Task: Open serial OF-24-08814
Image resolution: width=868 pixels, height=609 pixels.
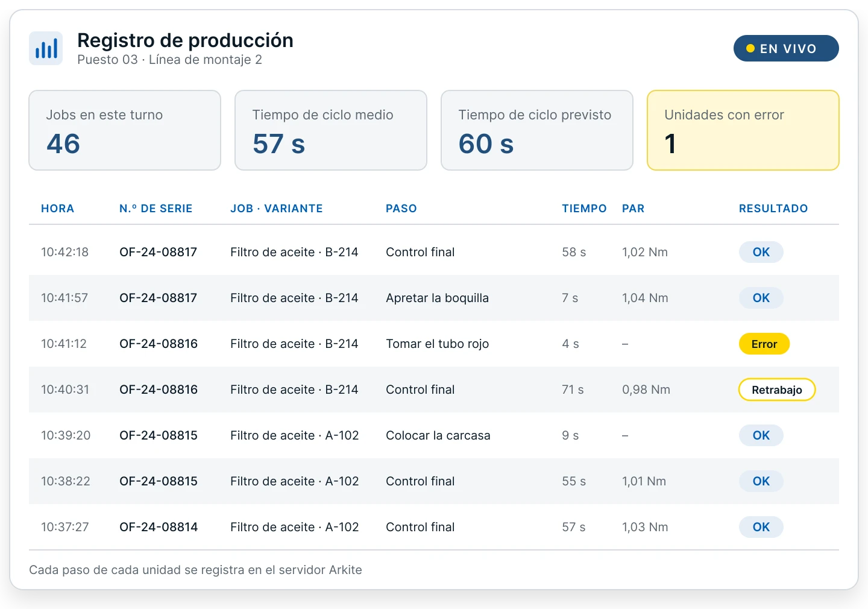Action: pos(159,527)
